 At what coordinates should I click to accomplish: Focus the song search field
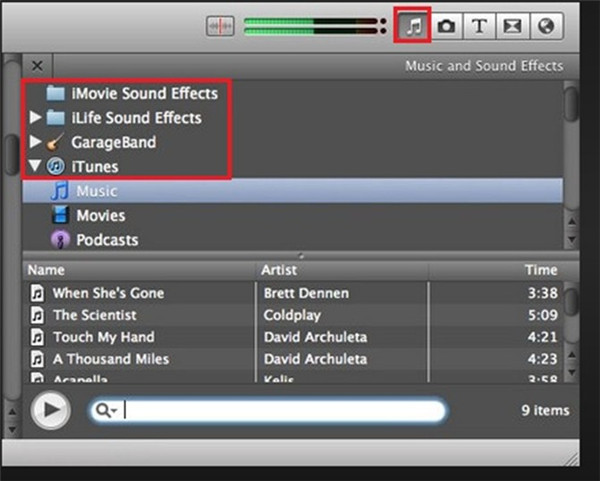pyautogui.click(x=268, y=411)
